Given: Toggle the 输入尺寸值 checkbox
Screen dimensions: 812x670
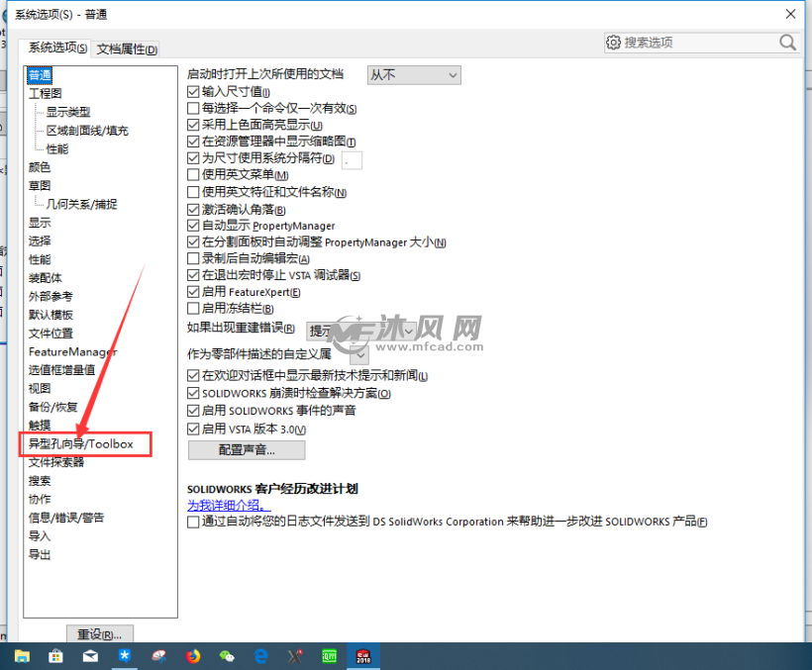Looking at the screenshot, I should coord(193,92).
